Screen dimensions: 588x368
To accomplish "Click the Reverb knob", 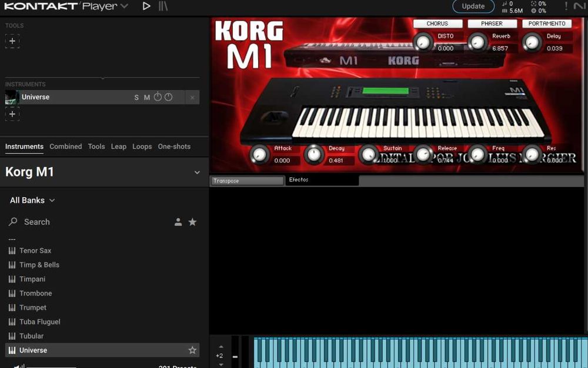I will (x=477, y=42).
